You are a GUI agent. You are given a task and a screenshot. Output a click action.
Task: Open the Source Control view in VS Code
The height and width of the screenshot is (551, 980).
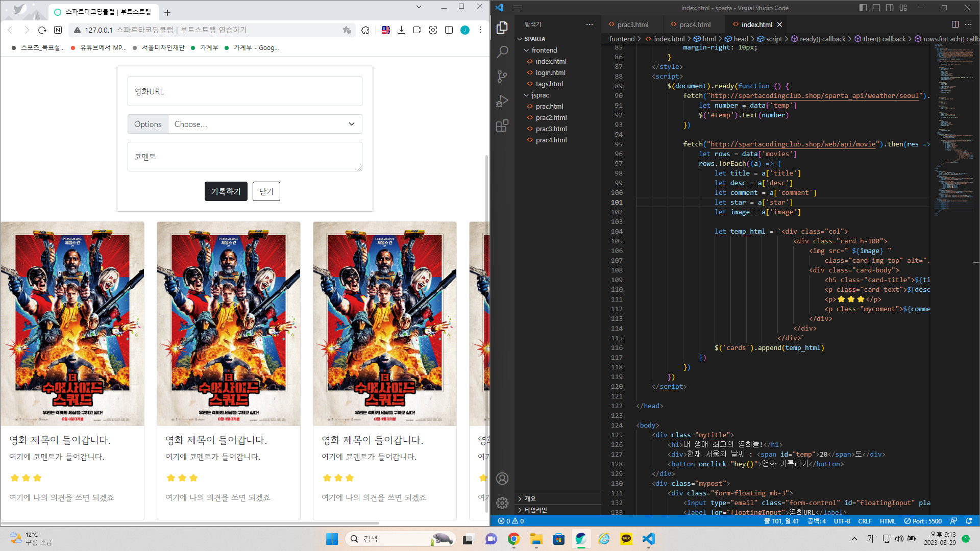point(502,77)
